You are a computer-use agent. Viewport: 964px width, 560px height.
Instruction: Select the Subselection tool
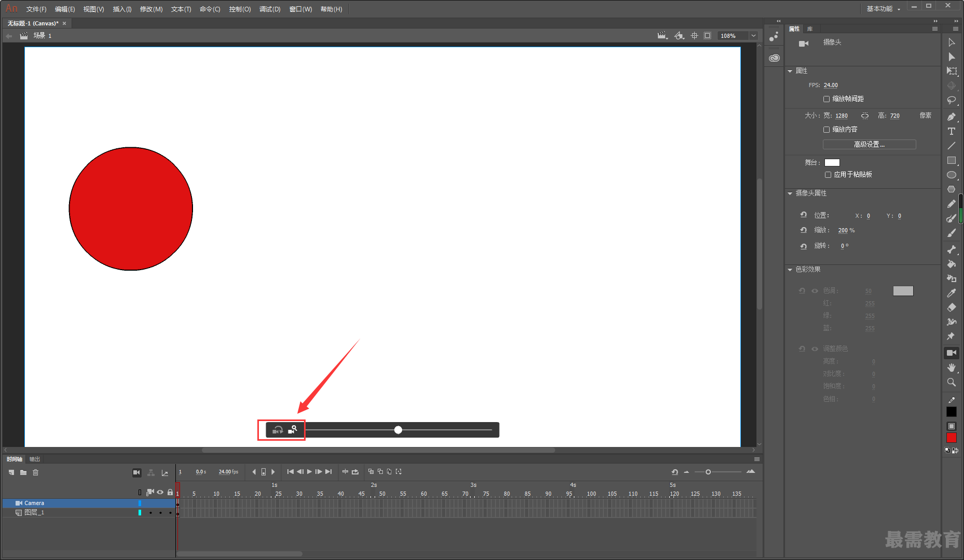pyautogui.click(x=951, y=57)
